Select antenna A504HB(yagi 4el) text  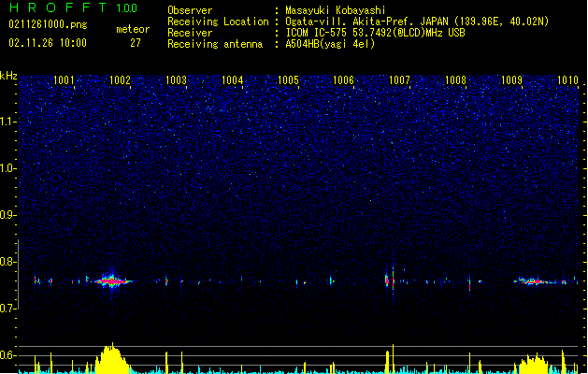[330, 44]
